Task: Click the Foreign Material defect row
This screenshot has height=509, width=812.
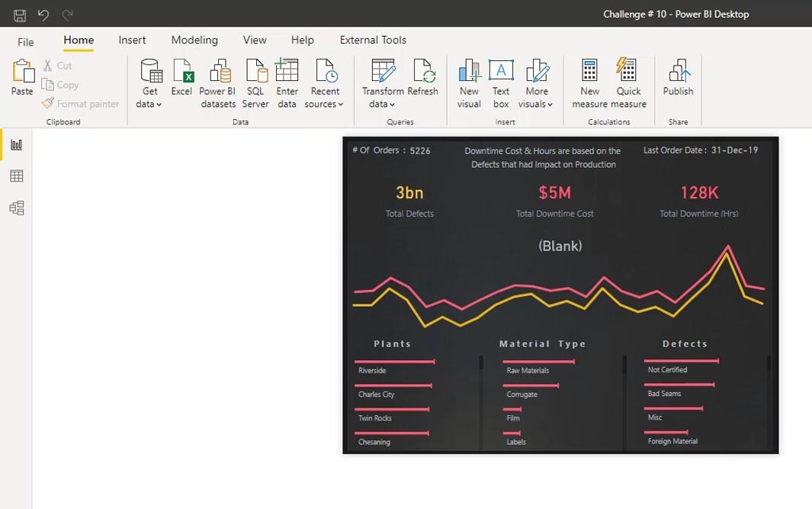Action: pos(671,437)
